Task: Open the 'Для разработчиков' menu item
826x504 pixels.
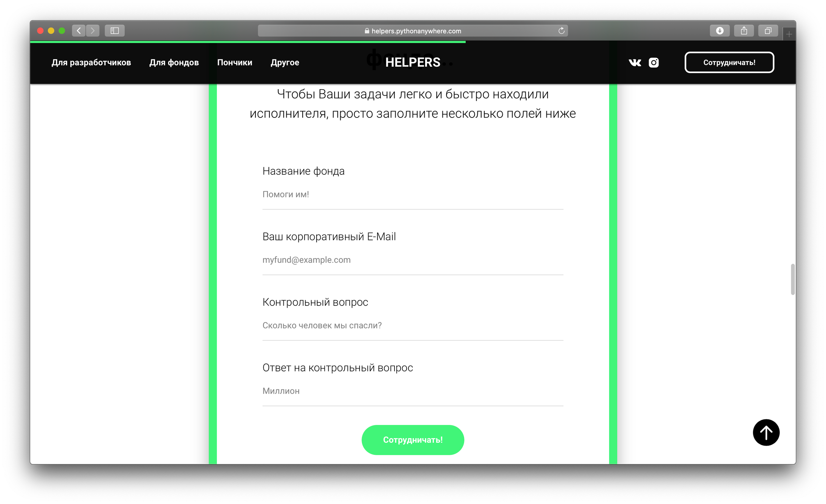Action: point(91,63)
